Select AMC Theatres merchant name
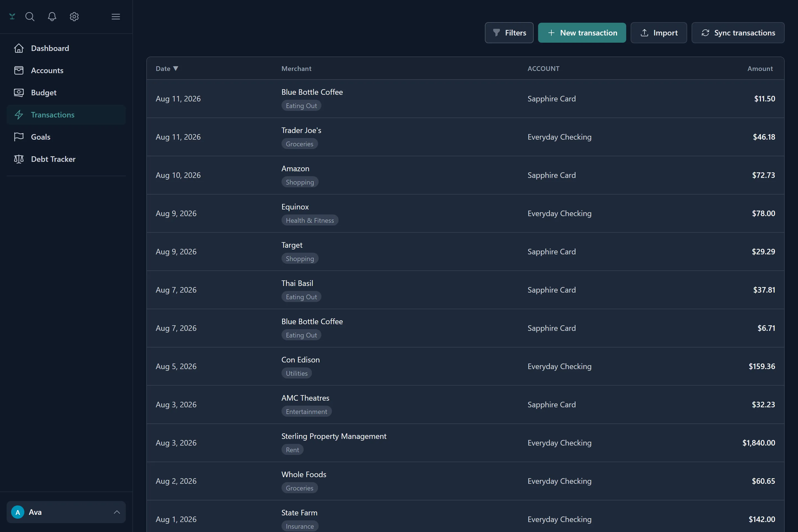Image resolution: width=798 pixels, height=532 pixels. coord(305,398)
